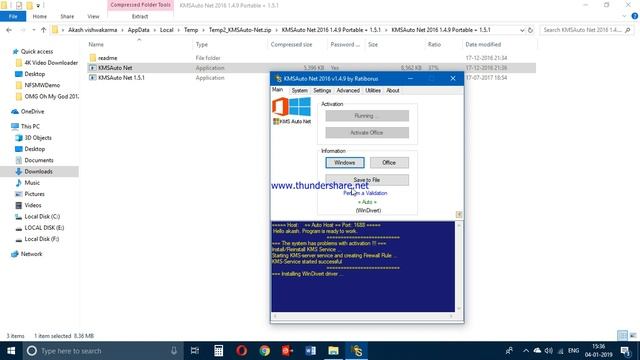
Task: Open the Home ribbon tab
Action: coord(40,16)
